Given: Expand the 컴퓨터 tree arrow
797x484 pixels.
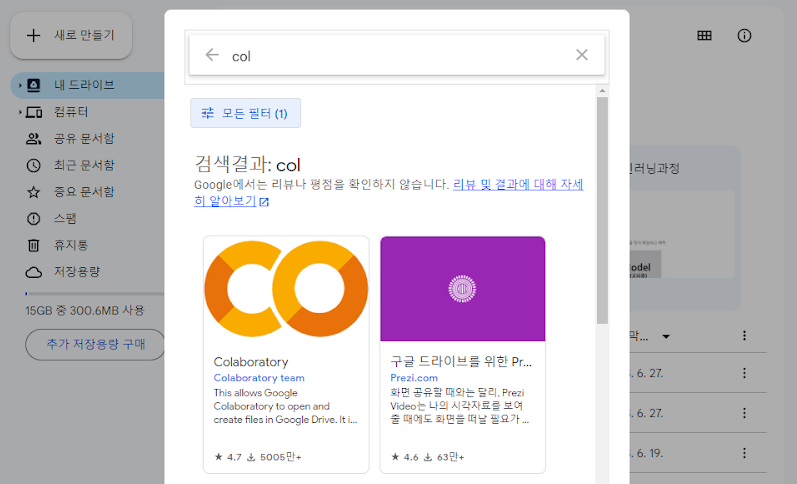Looking at the screenshot, I should tap(20, 112).
